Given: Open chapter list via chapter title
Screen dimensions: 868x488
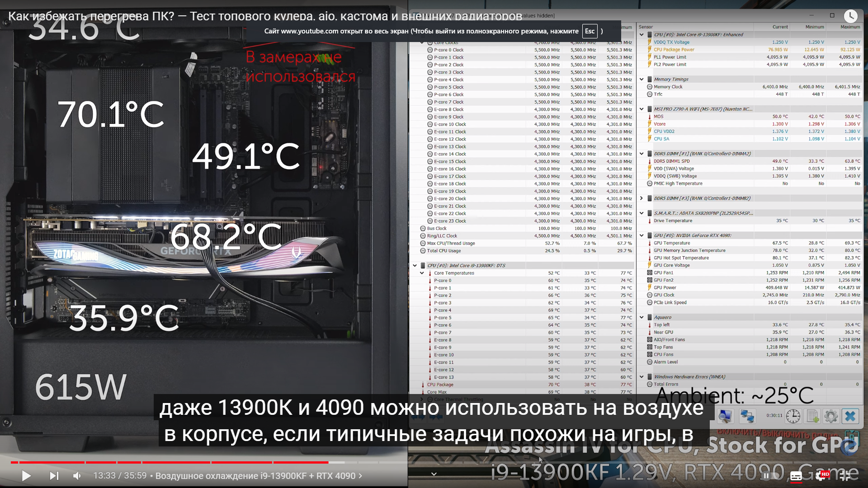Looking at the screenshot, I should (255, 476).
